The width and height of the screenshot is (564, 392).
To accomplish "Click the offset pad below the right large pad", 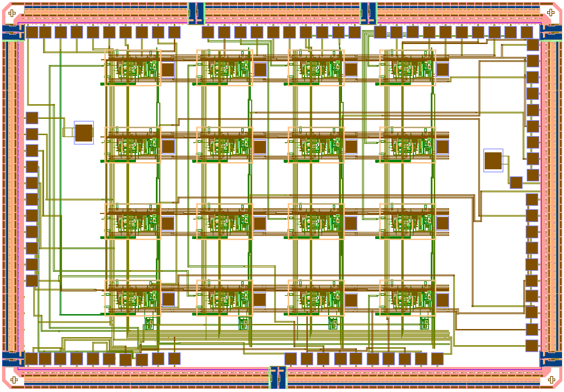I will pyautogui.click(x=516, y=182).
